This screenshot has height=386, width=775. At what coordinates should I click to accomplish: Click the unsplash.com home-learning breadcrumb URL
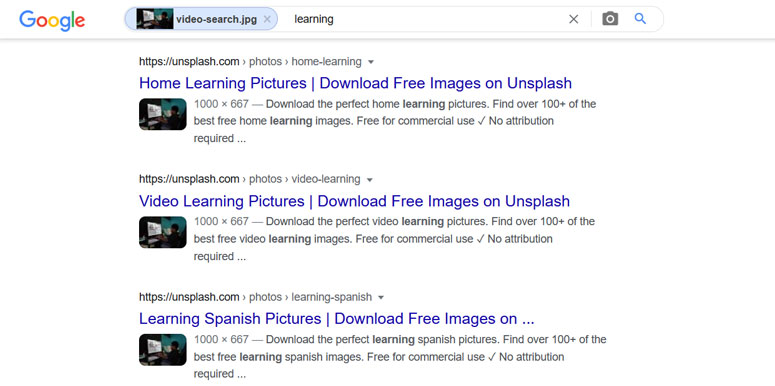coord(250,62)
